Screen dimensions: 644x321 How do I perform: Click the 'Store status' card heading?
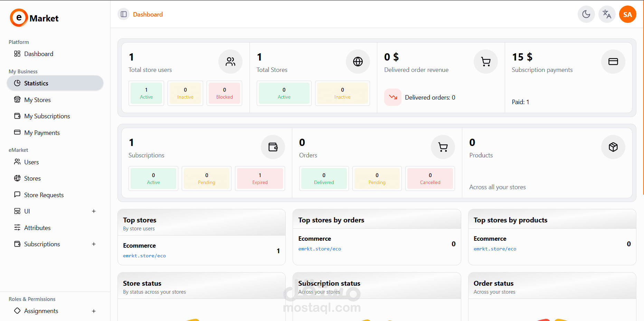(142, 283)
